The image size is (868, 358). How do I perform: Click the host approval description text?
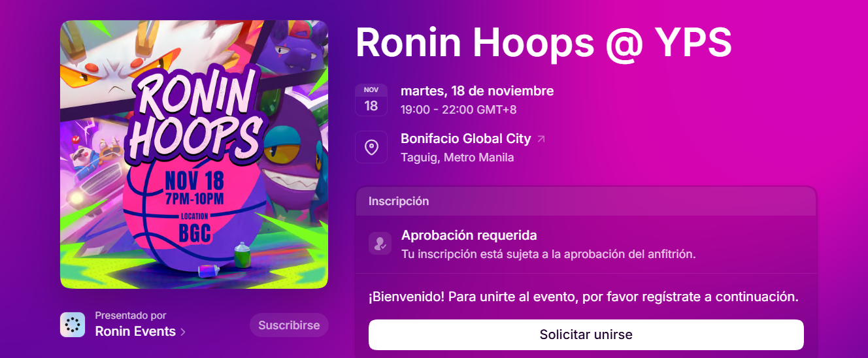(x=548, y=253)
